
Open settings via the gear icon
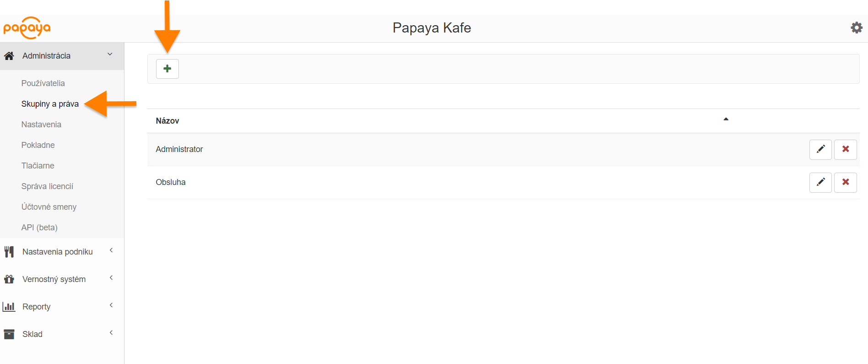click(856, 27)
